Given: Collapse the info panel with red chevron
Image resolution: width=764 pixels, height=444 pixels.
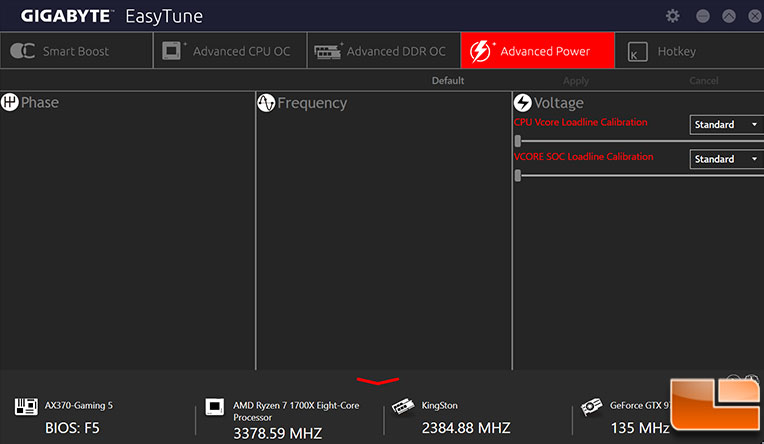Looking at the screenshot, I should [x=378, y=380].
